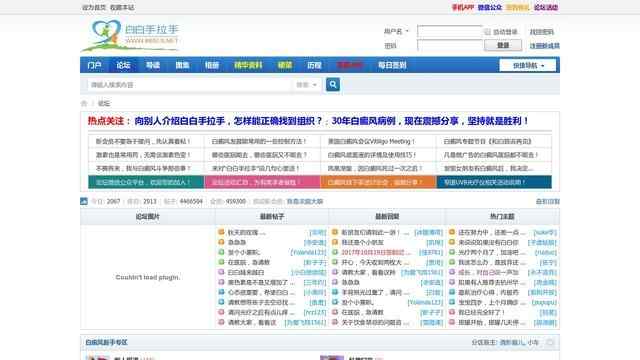
Task: Open the last red link in the top-right bar
Action: point(546,7)
